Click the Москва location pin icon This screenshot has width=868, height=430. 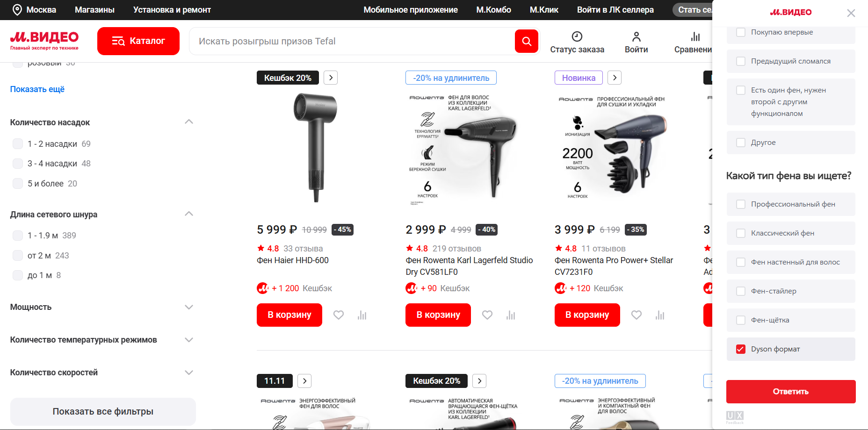(x=17, y=10)
